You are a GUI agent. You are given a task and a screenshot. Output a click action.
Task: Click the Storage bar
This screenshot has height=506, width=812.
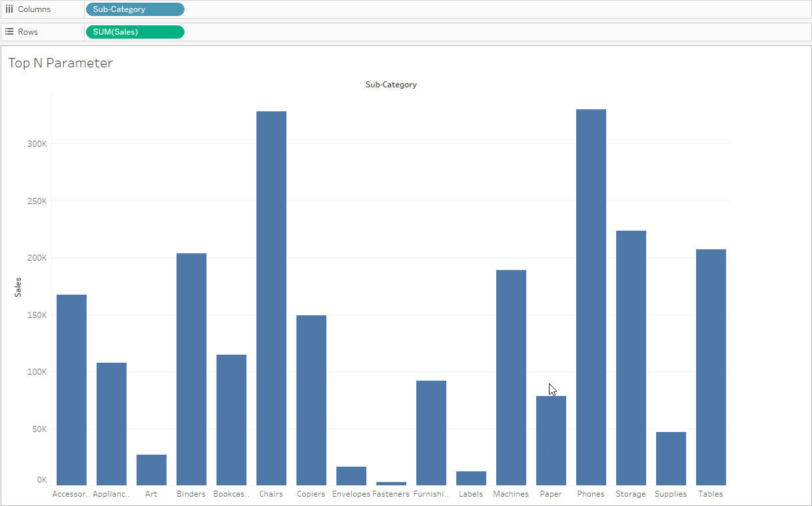click(631, 357)
